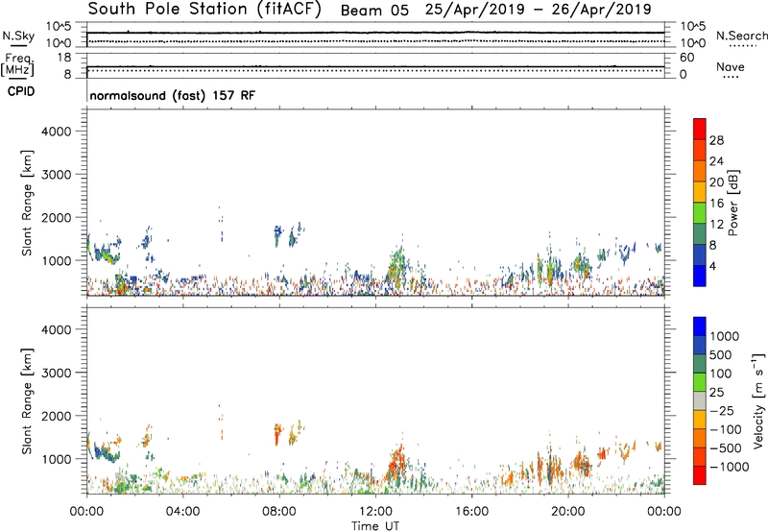
Task: Click the velocity scatter cluster near 13:00 UT
Action: 397,467
